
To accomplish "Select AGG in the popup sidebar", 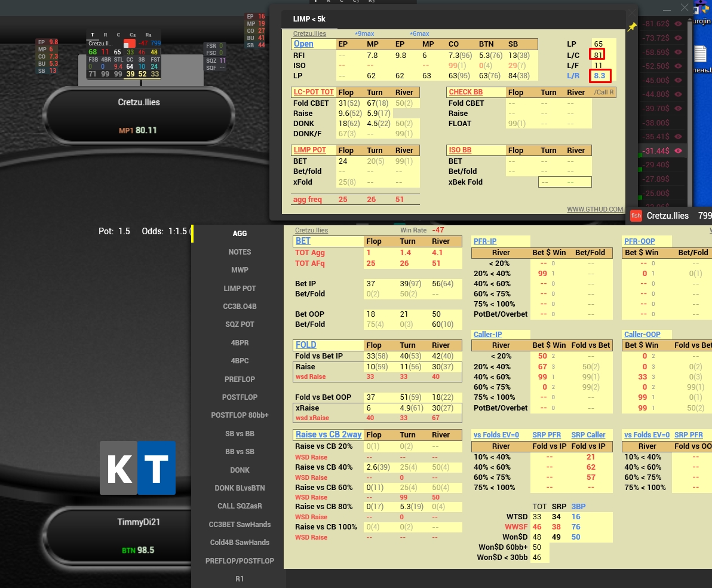I will [x=240, y=234].
